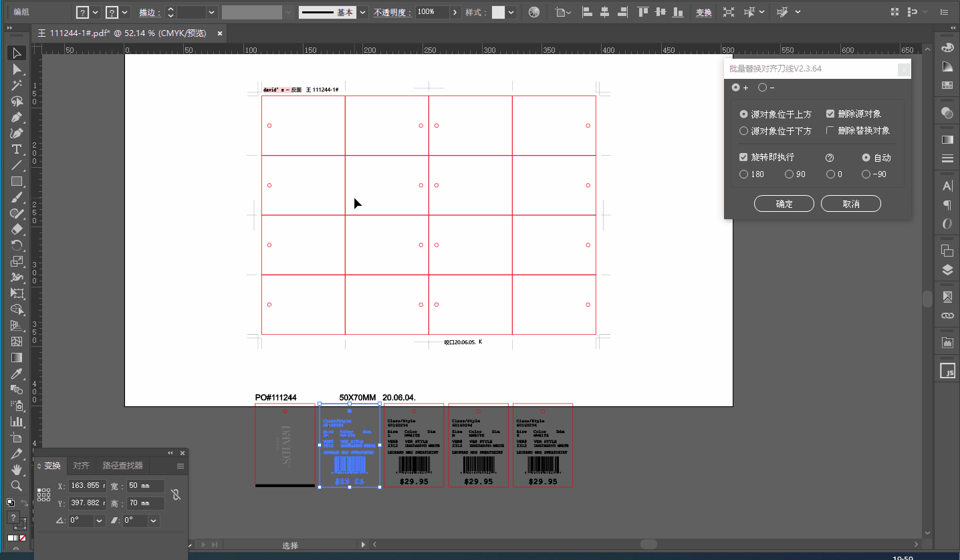Select the Zoom magnifier tool

(x=17, y=486)
